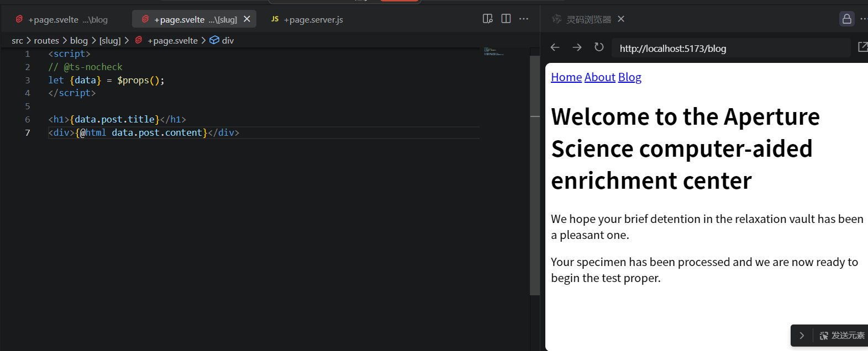Click the browser back arrow
This screenshot has width=868, height=351.
click(555, 47)
